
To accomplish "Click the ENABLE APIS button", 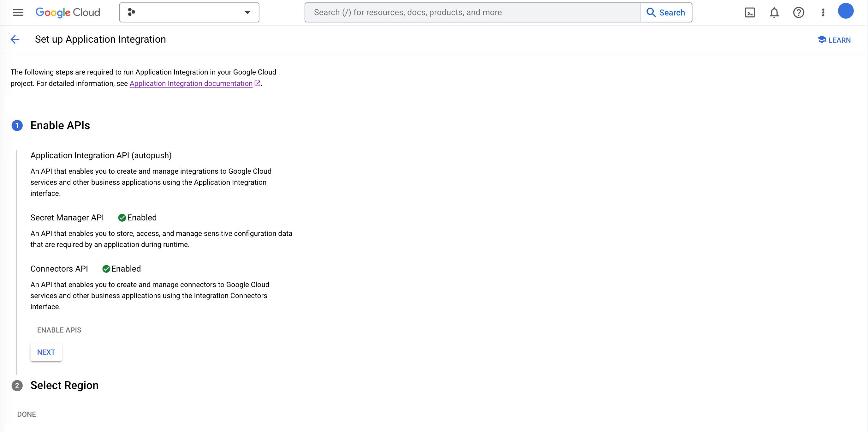I will (x=59, y=330).
